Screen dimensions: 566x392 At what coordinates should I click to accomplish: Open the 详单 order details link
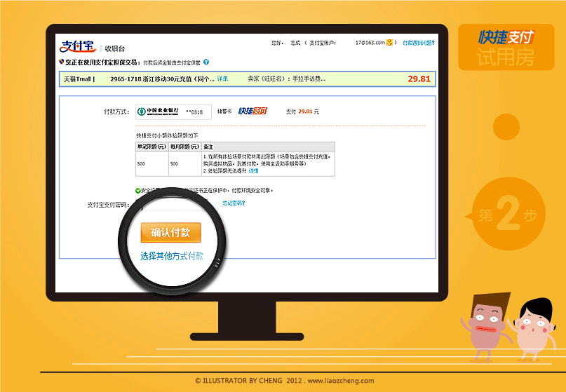pos(222,79)
